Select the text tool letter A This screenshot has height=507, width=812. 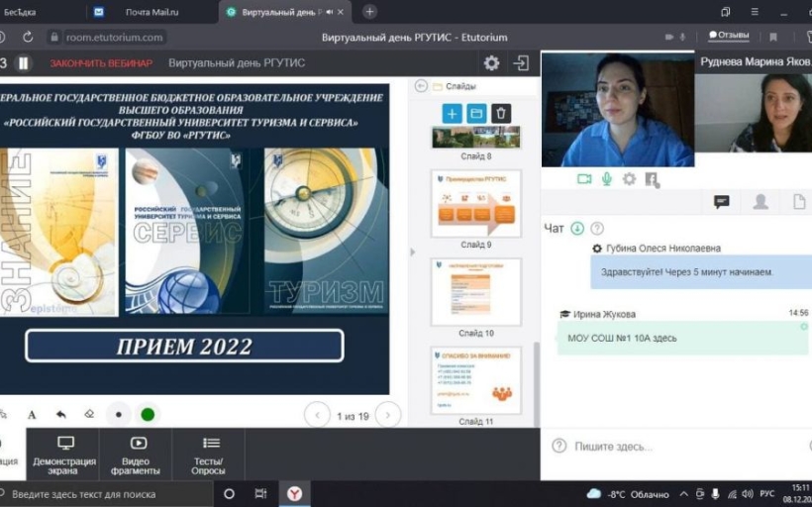32,414
